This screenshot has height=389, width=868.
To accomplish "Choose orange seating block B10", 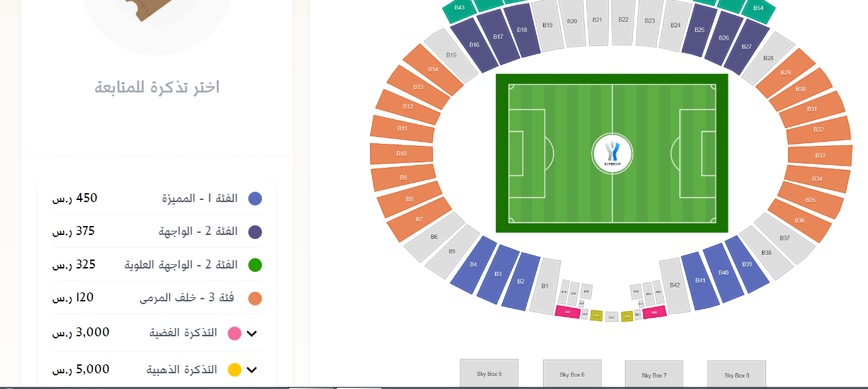I will tap(402, 153).
